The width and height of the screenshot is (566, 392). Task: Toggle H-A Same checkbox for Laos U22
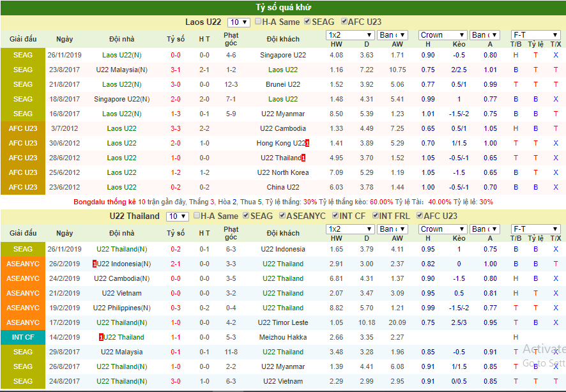[257, 21]
